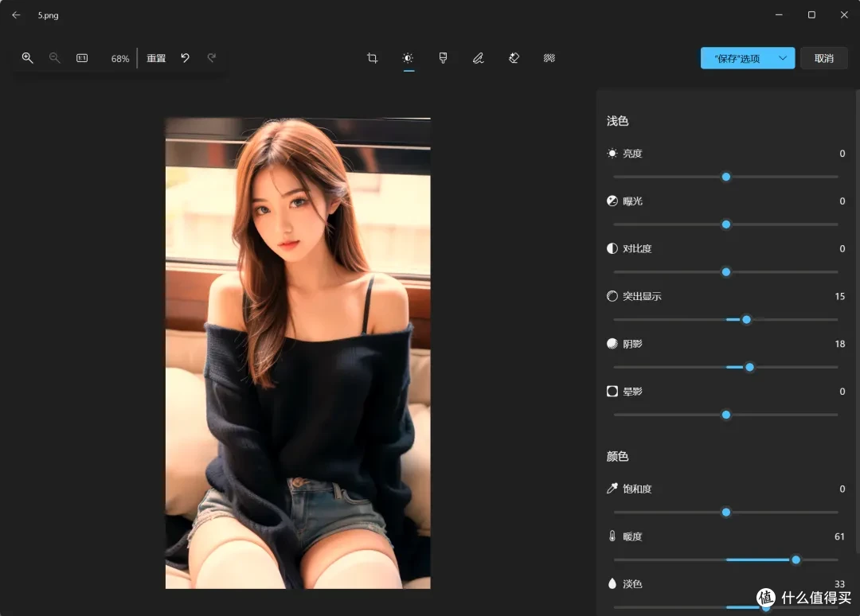
Task: Adjust the 曝光 exposure slider handle
Action: [726, 224]
